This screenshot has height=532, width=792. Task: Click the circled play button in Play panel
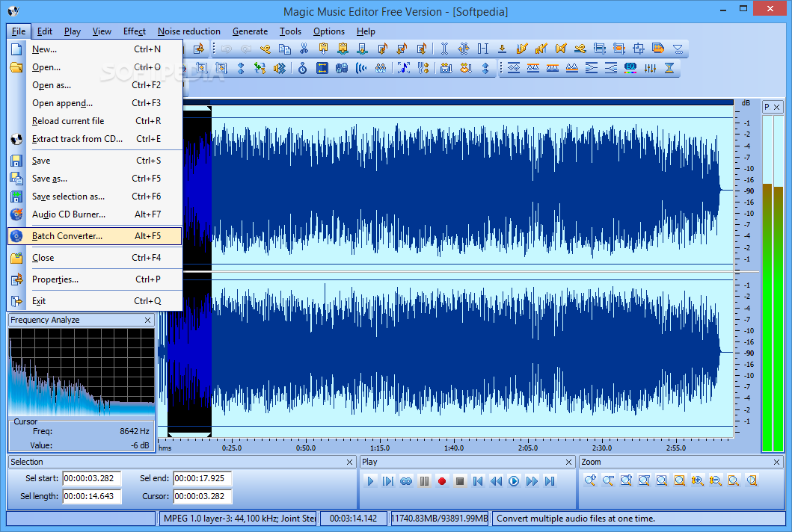(514, 481)
